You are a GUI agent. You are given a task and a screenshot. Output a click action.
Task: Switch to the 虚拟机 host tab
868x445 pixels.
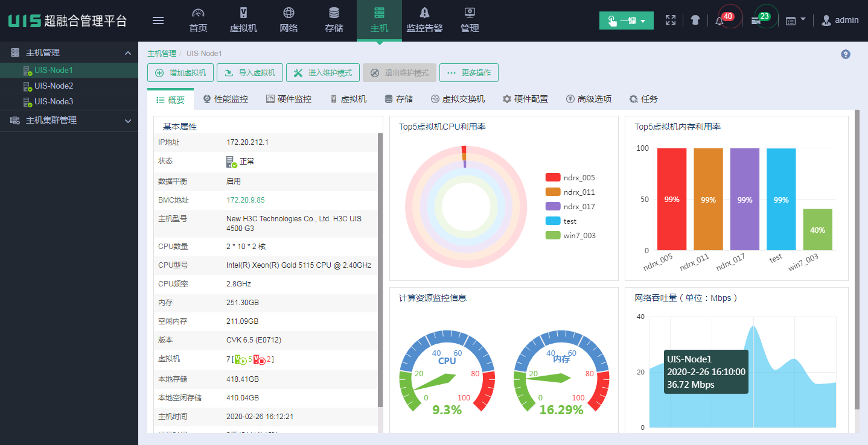point(348,99)
